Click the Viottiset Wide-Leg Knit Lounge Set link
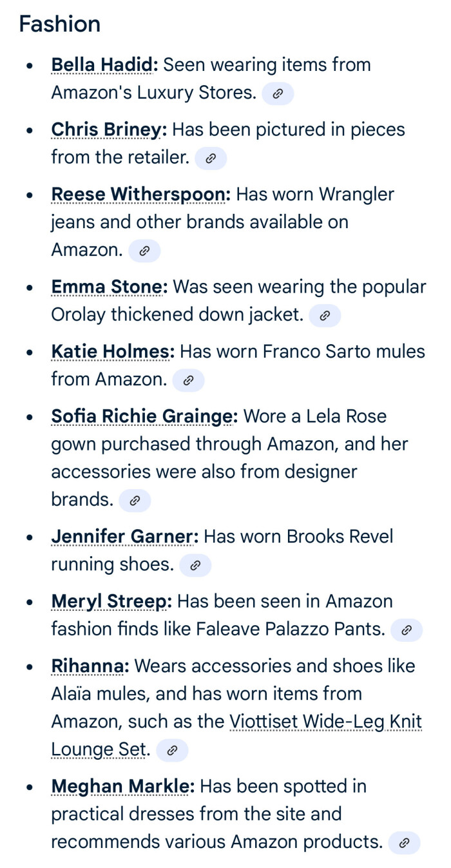Viewport: 451px width, 868px height. click(x=325, y=722)
